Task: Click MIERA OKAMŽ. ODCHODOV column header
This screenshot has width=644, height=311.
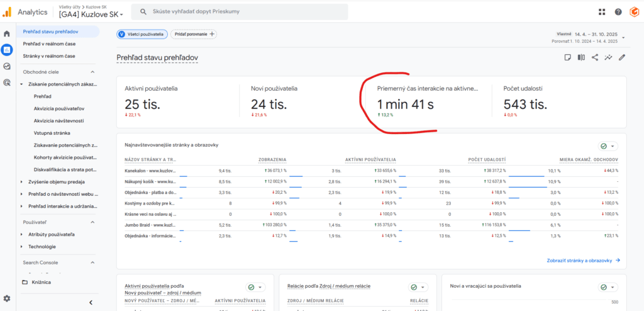Action: click(x=589, y=159)
